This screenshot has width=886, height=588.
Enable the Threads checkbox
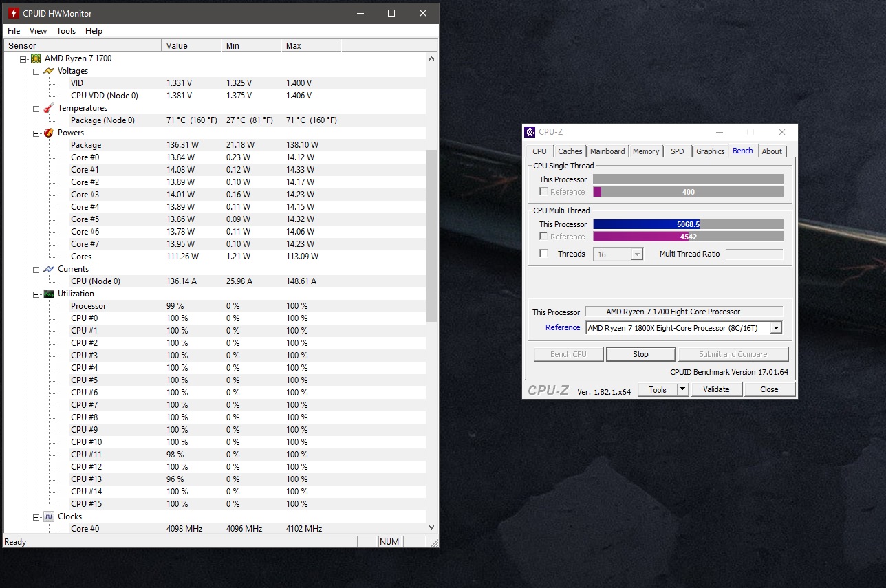544,254
